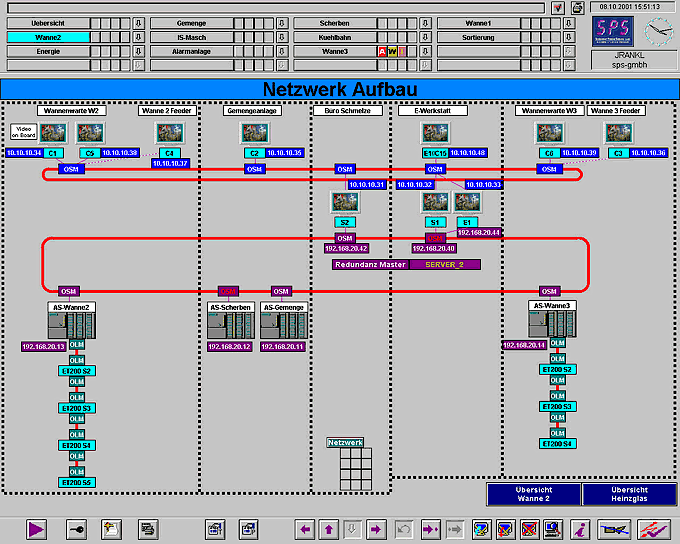680x544 pixels.
Task: Click the red dropdown marker on message bar
Action: (x=557, y=8)
